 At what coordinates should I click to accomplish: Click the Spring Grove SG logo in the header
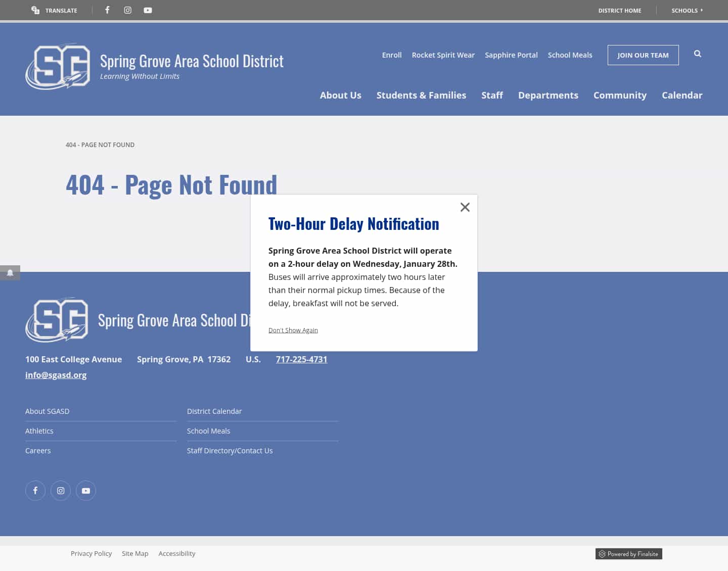pos(58,66)
